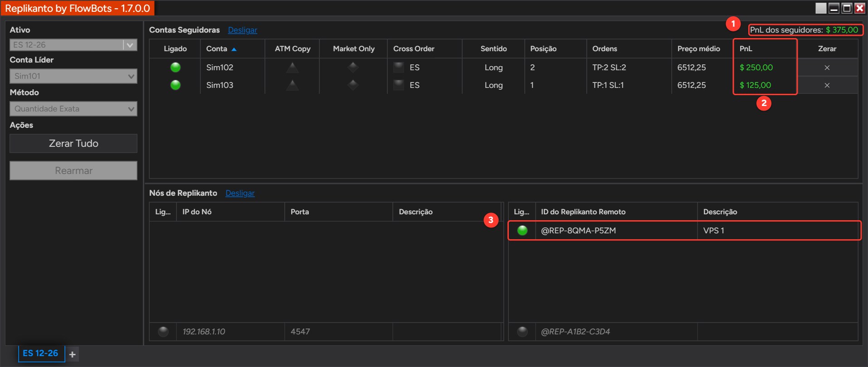Click the Ligado column header
Viewport: 868px width, 367px height.
pyautogui.click(x=175, y=49)
